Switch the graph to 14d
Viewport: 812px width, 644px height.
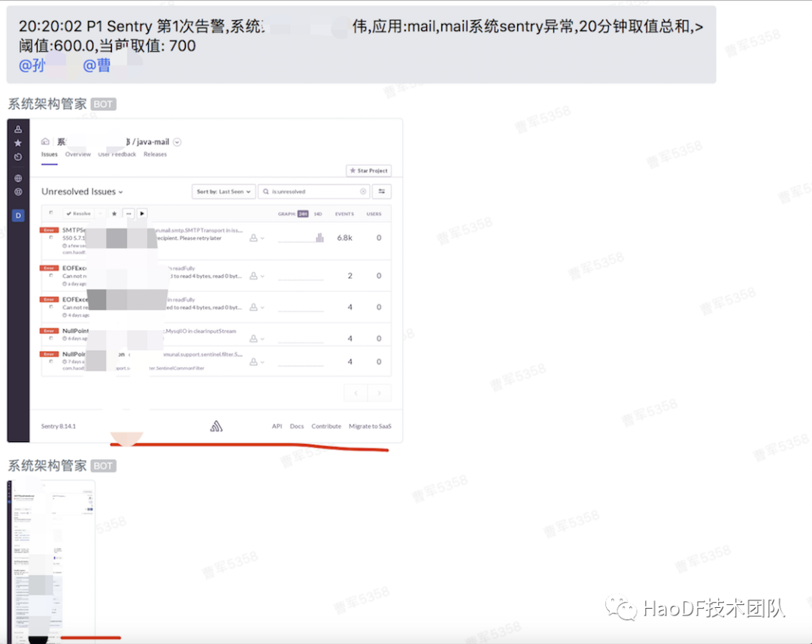point(318,214)
